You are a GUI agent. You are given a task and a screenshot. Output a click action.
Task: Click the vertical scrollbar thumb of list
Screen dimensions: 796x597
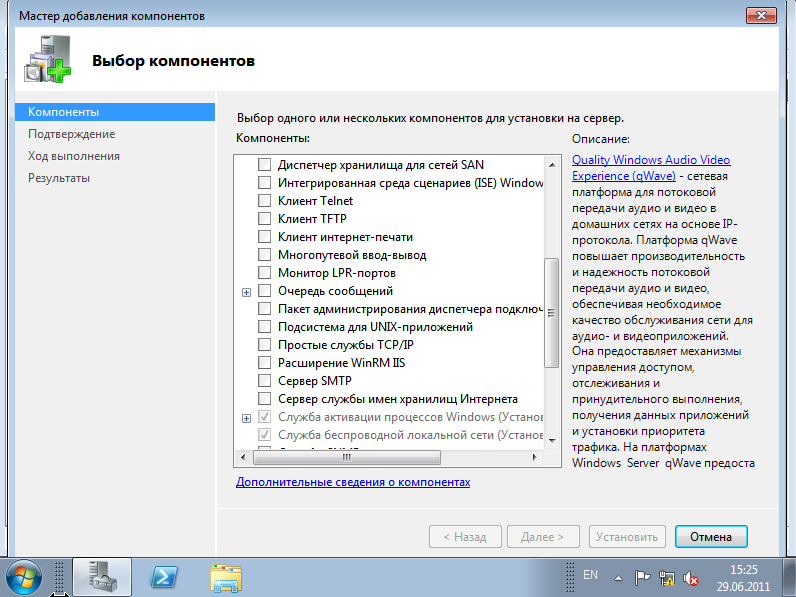coord(551,313)
